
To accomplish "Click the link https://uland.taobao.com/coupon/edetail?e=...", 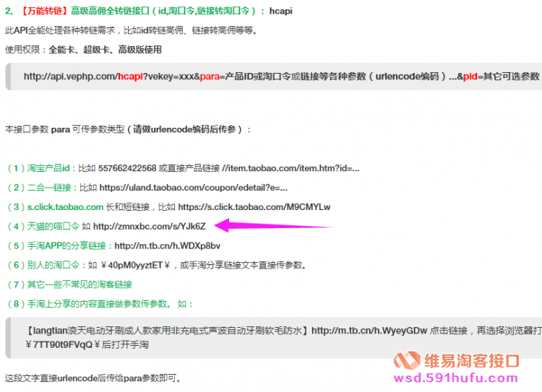I will click(x=194, y=188).
